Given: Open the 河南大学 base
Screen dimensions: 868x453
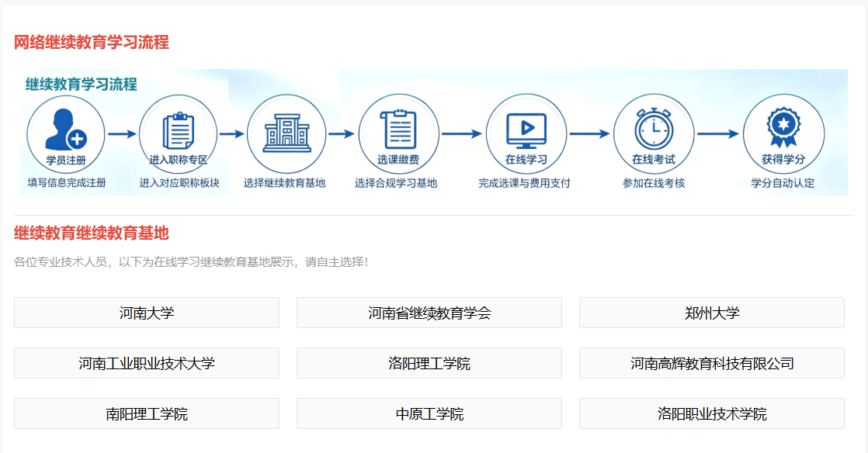Looking at the screenshot, I should click(x=147, y=313).
